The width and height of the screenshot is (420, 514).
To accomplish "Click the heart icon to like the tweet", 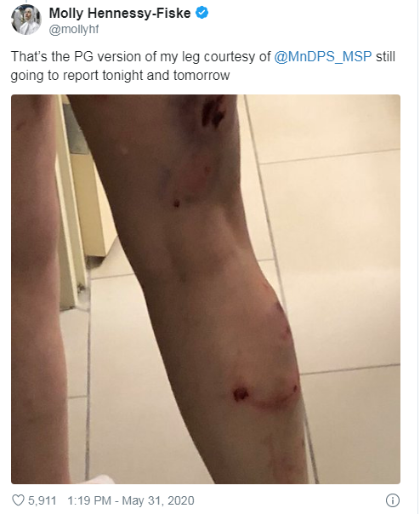I will click(x=18, y=500).
